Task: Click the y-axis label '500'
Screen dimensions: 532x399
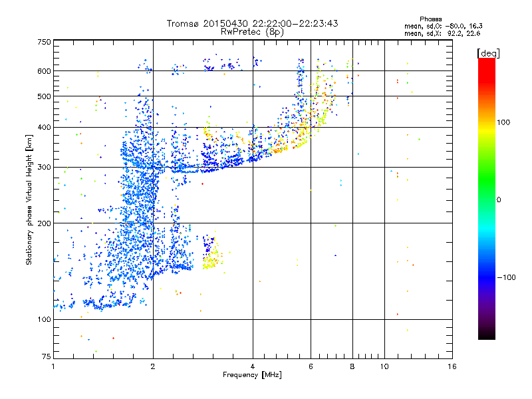Action: 44,96
